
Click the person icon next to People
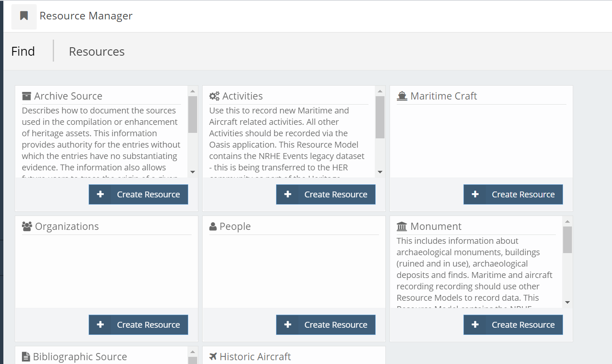click(213, 226)
